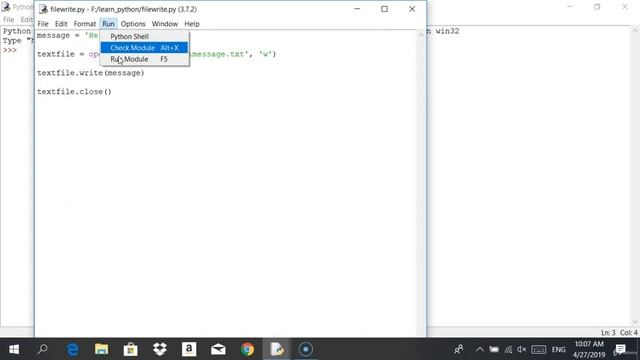
Task: Maximize the filewrite.py editor window
Action: point(384,9)
